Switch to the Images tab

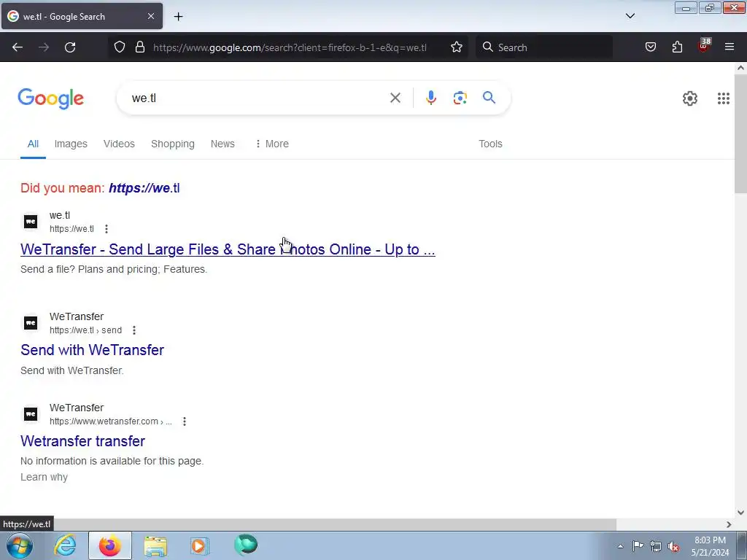(71, 144)
